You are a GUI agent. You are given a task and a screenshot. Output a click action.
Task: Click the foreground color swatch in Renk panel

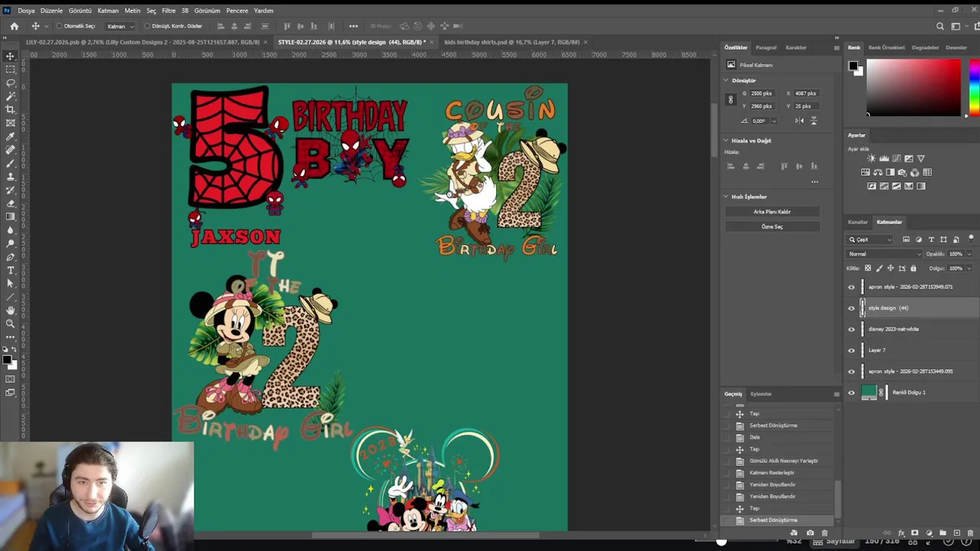(853, 66)
